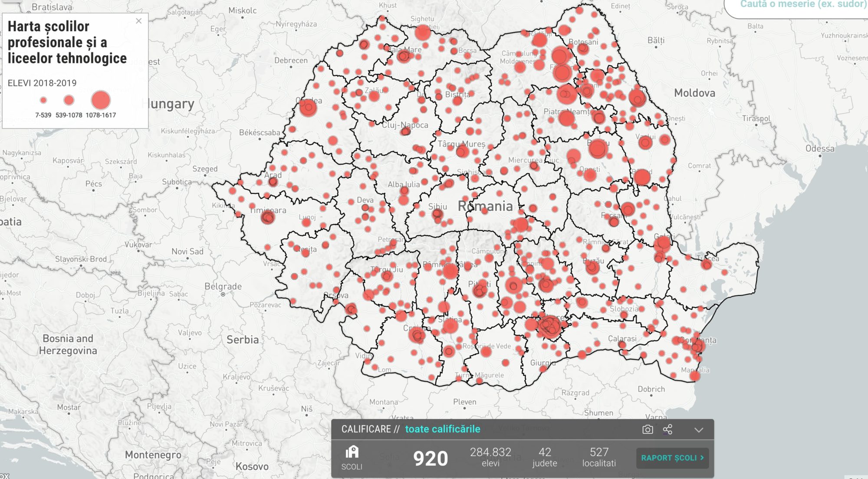
Task: Select the school marker at Mangalia
Action: pos(695,376)
